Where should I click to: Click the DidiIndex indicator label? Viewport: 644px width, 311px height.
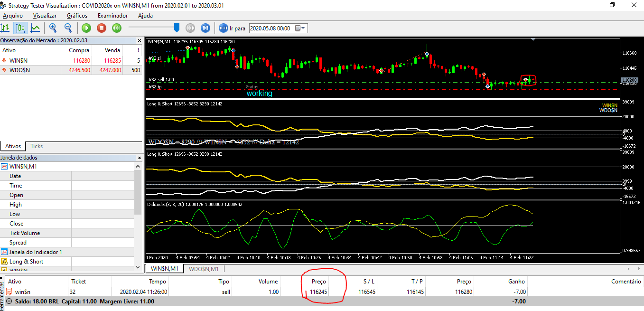[x=195, y=204]
